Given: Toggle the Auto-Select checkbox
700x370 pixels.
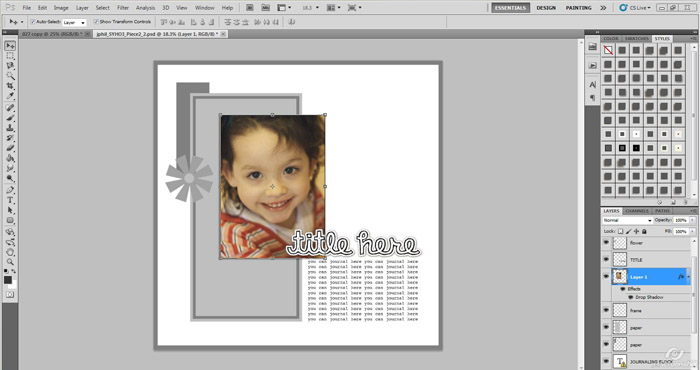Looking at the screenshot, I should pos(33,21).
